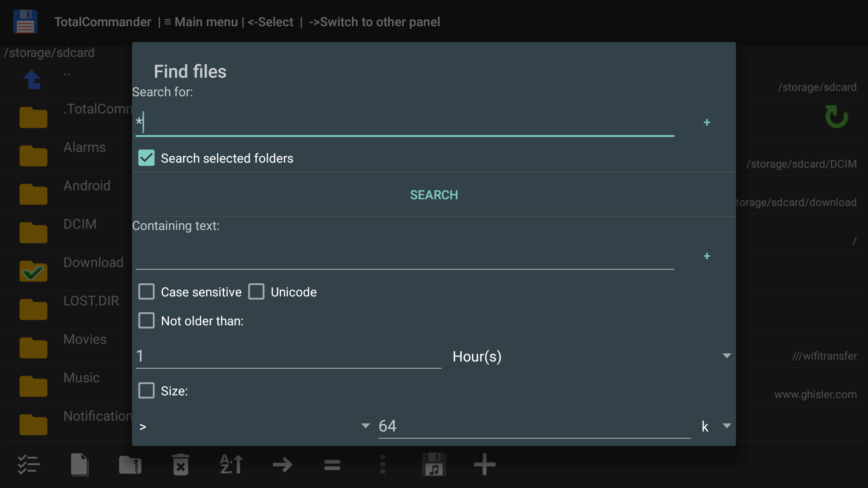Image resolution: width=868 pixels, height=488 pixels.
Task: Click the Music folder in file list
Action: (x=81, y=378)
